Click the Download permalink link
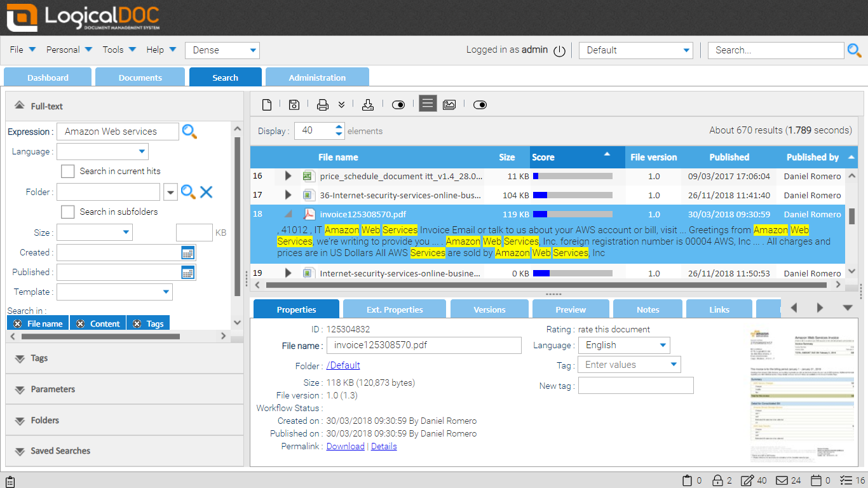 [x=345, y=446]
